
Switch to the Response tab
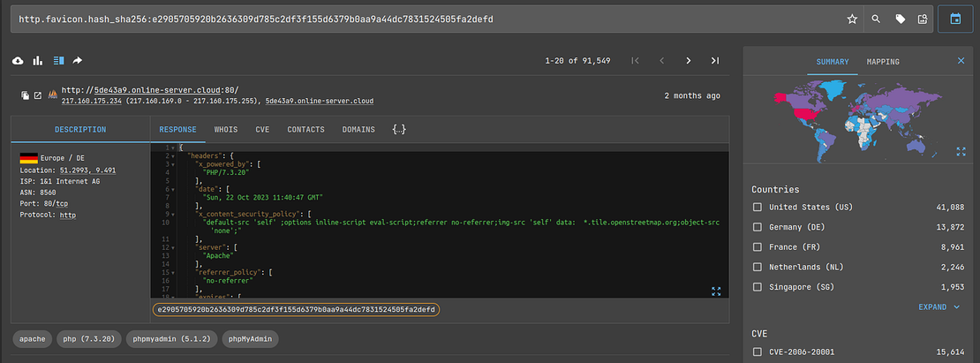(177, 129)
